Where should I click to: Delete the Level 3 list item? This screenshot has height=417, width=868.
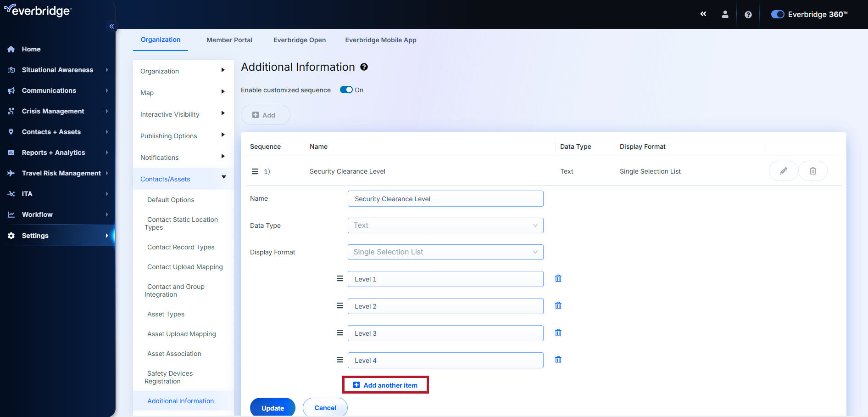558,333
